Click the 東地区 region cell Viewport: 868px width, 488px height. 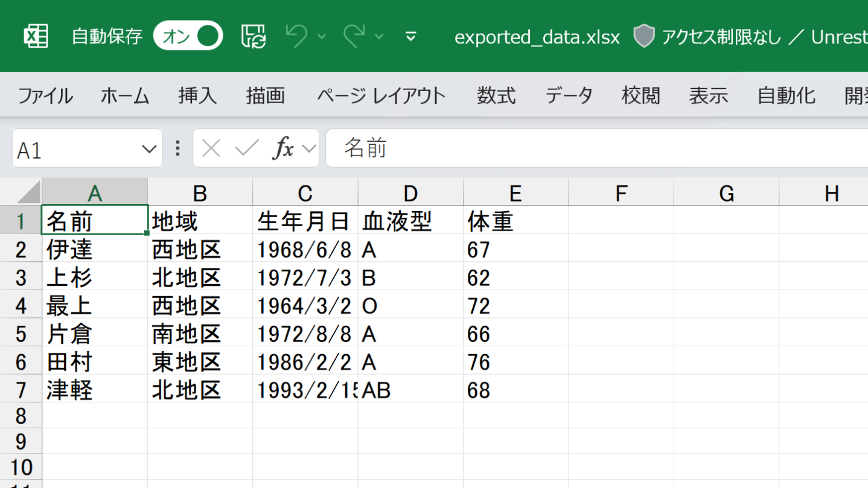coord(200,361)
